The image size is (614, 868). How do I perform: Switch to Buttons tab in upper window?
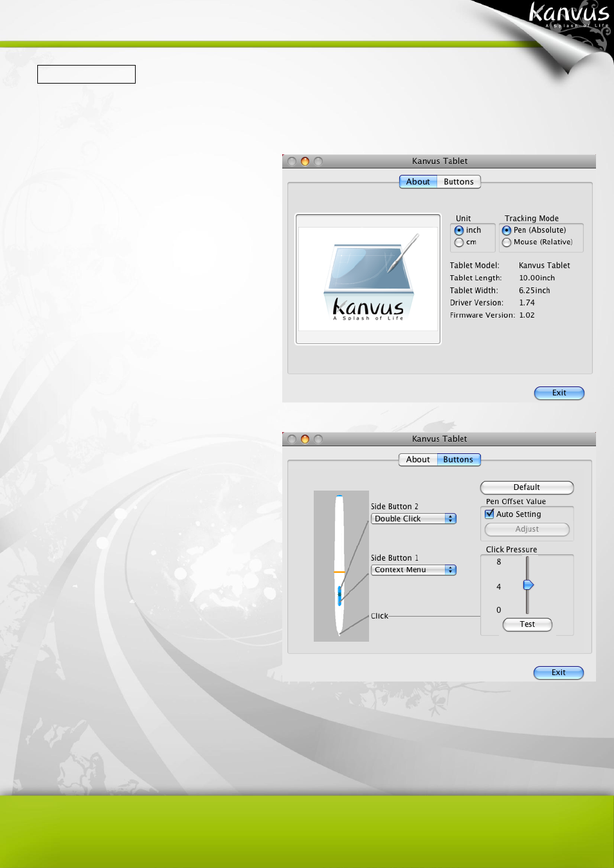point(458,182)
